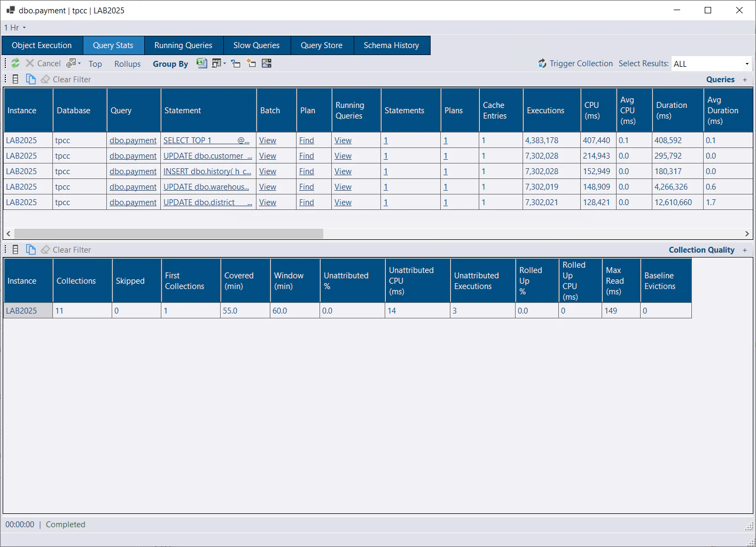756x547 pixels.
Task: Find the plan for UPDATE dbo.district row
Action: [x=307, y=202]
